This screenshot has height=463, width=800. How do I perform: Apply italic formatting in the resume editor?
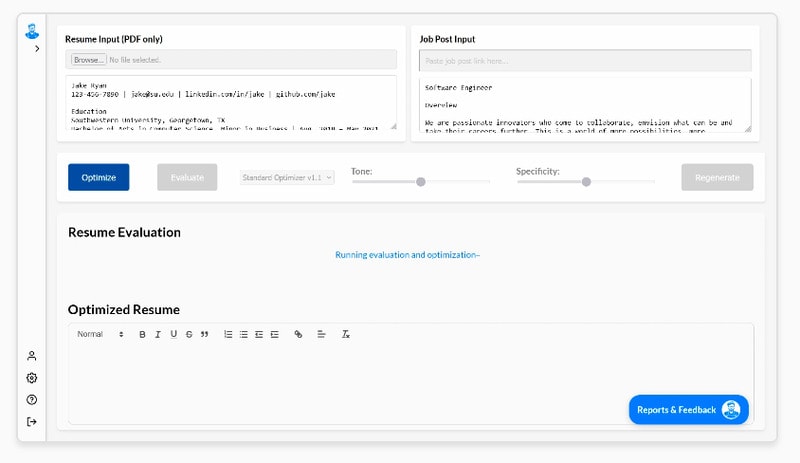(x=158, y=334)
